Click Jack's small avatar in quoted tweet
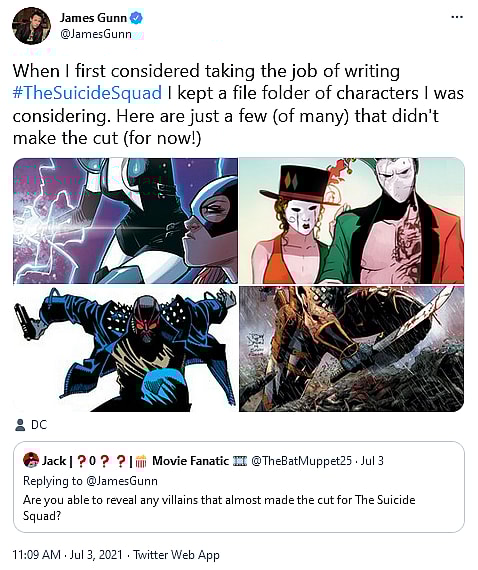This screenshot has width=478, height=570. [x=31, y=460]
